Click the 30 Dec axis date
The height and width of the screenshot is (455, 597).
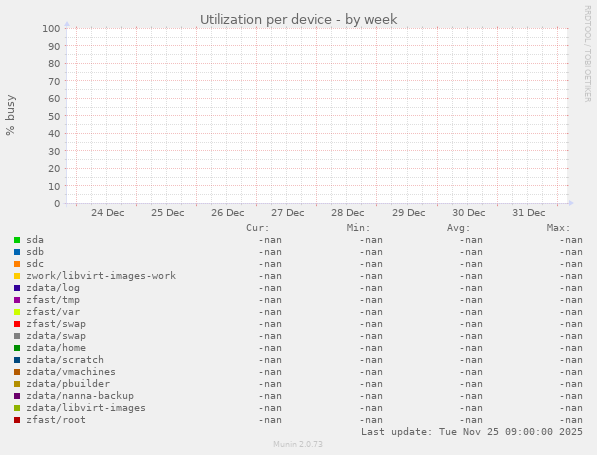click(469, 213)
